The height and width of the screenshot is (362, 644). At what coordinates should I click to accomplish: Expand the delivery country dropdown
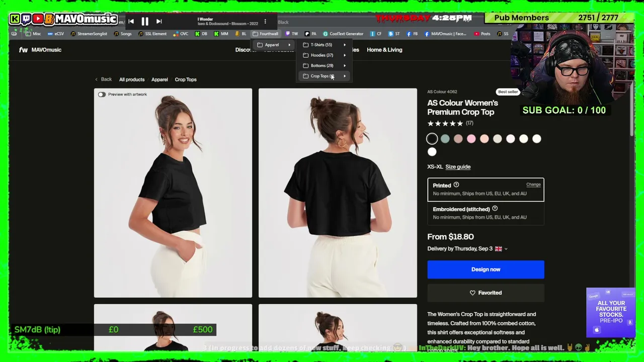click(x=506, y=249)
